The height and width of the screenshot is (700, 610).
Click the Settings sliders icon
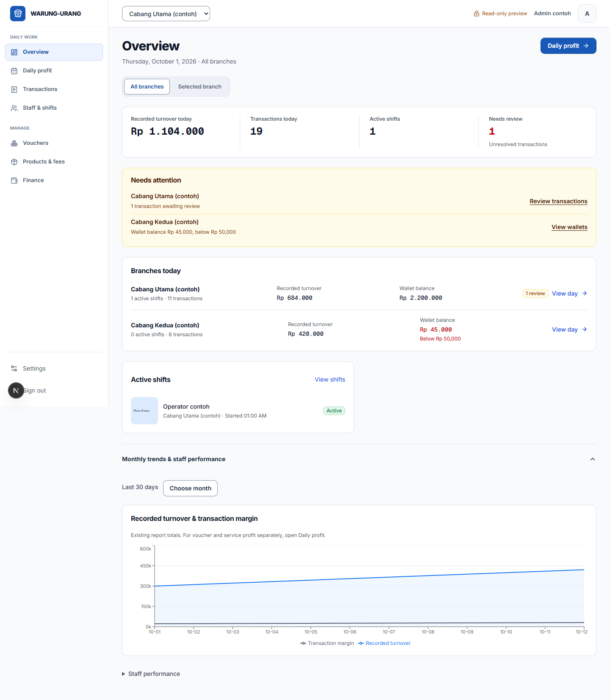coord(14,368)
